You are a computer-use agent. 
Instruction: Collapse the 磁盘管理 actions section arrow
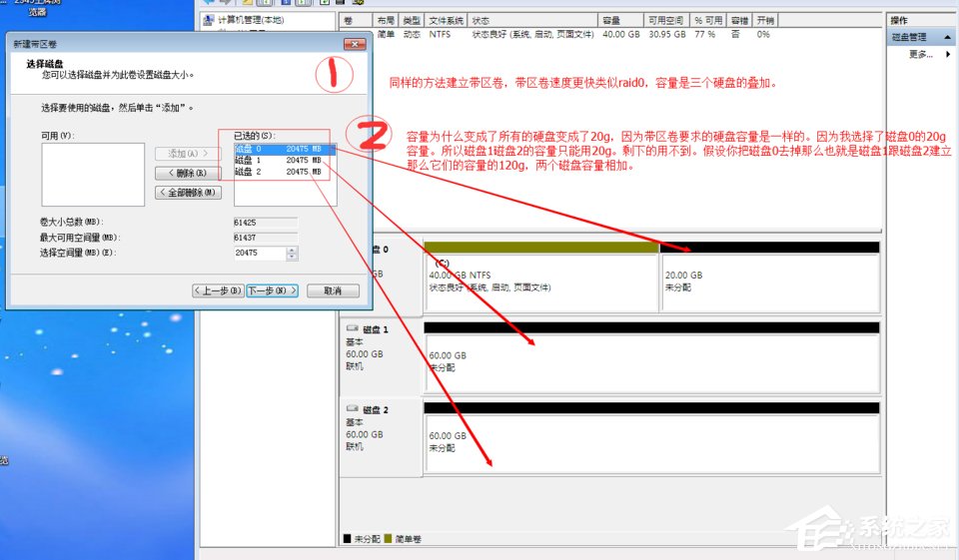(947, 37)
